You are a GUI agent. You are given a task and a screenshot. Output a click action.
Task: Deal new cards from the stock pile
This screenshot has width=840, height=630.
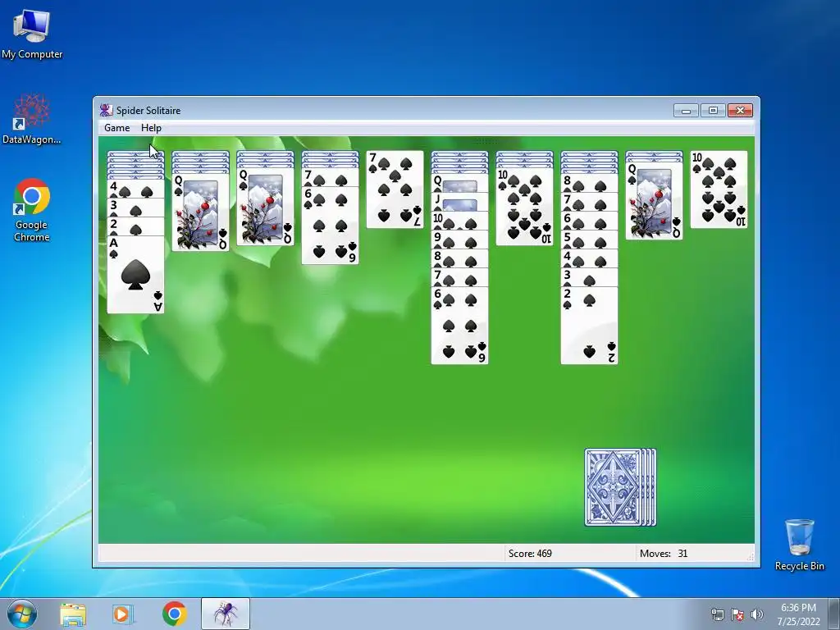tap(620, 487)
